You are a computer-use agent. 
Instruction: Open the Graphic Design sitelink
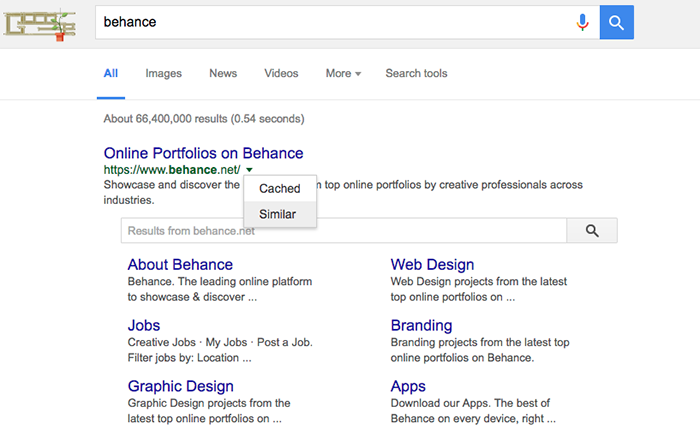click(x=180, y=386)
